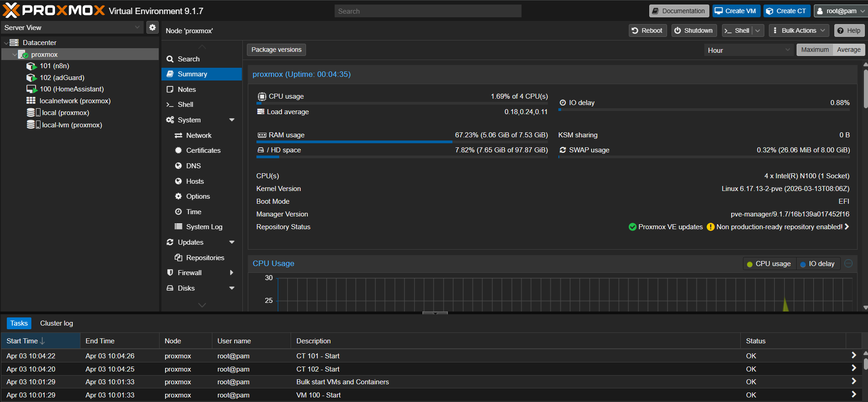Click the Documentation button
The height and width of the screenshot is (402, 868).
679,11
